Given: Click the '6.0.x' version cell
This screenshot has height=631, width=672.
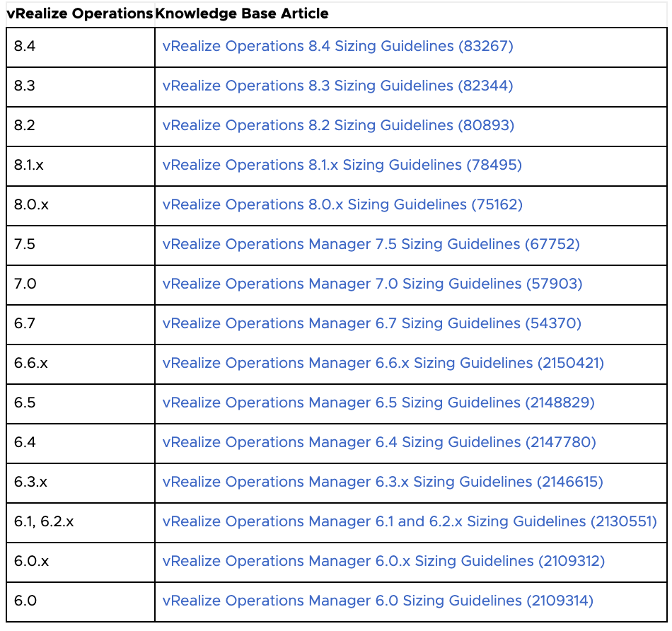Looking at the screenshot, I should tap(81, 561).
